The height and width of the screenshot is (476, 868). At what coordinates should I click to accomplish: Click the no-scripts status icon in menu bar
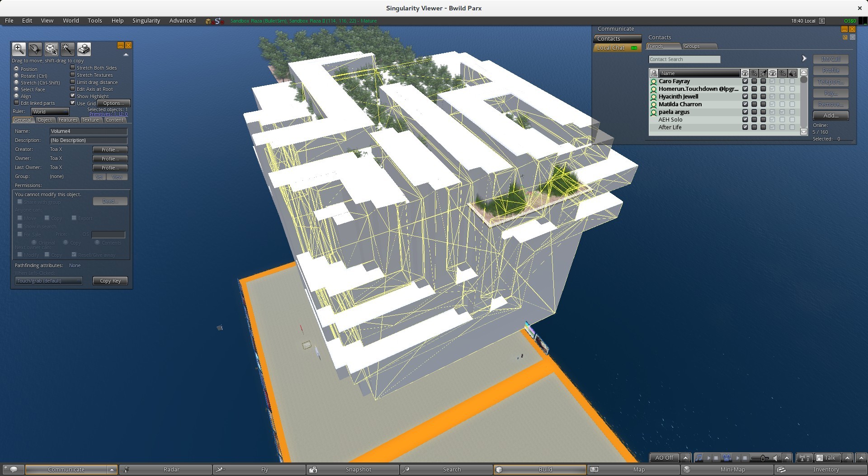[x=219, y=21]
